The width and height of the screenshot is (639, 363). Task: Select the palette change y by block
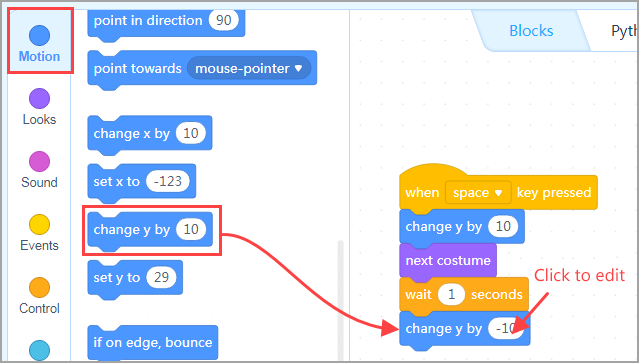click(x=150, y=230)
